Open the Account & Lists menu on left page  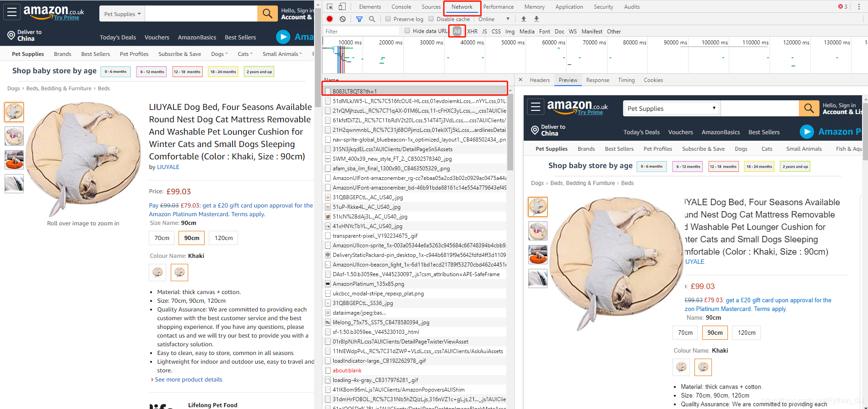[297, 14]
